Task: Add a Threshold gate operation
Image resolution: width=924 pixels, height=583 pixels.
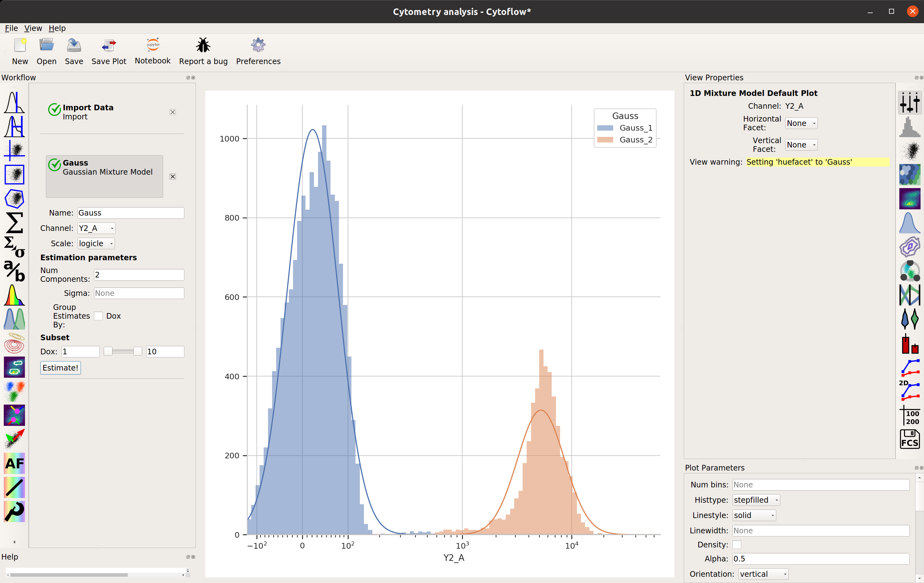Action: point(14,102)
